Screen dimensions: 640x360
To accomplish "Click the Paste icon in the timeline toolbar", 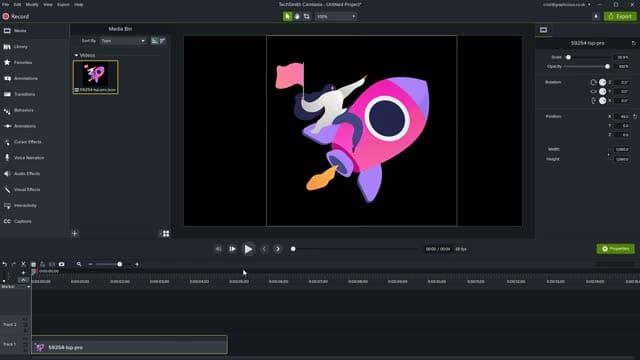I will (x=42, y=264).
